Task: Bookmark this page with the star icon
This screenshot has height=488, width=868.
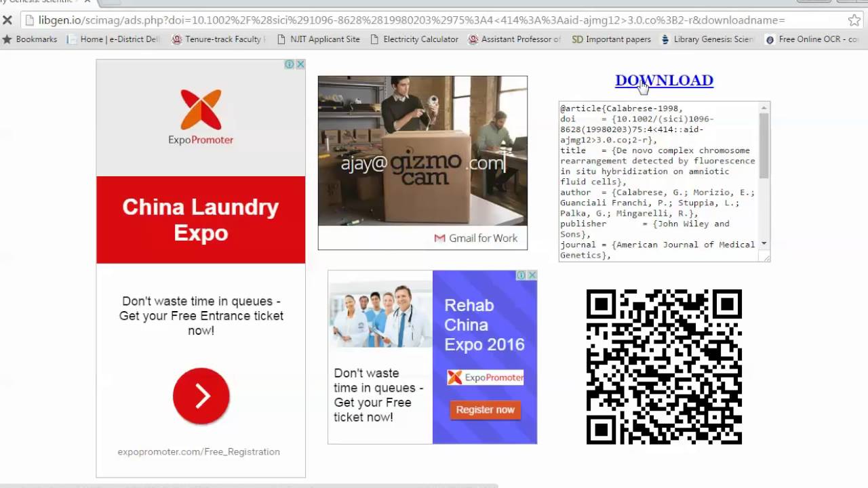Action: pos(854,20)
